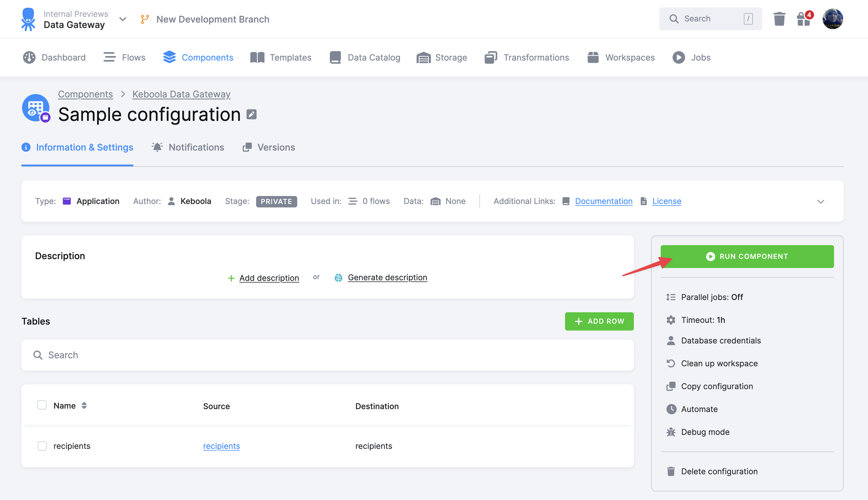Open the recipients source link in the table
This screenshot has height=500, width=868.
[x=221, y=446]
